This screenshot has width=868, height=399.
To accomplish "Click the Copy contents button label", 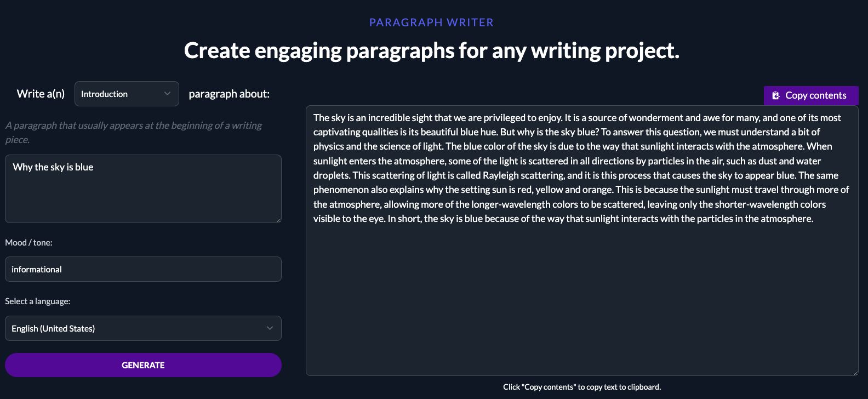I will [815, 95].
